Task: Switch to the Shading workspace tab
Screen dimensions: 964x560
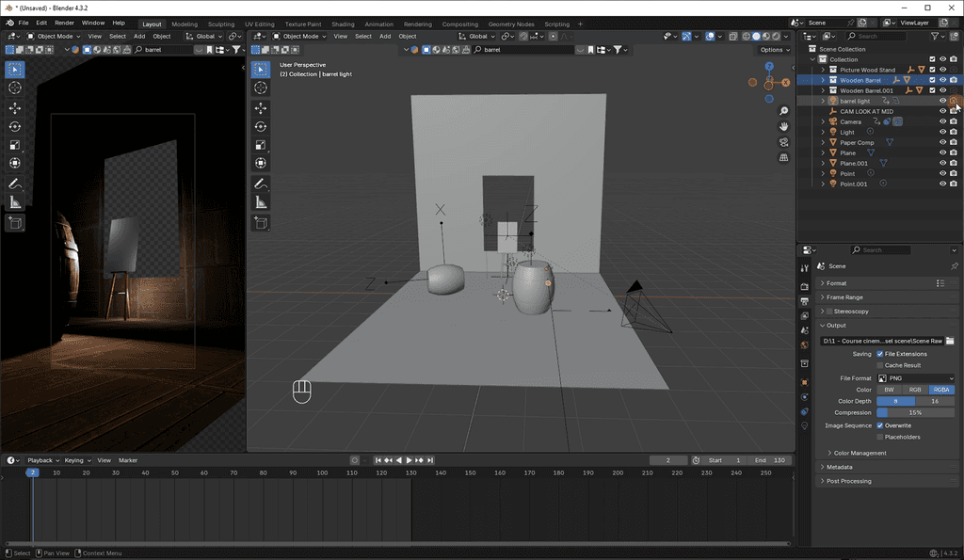Action: point(343,24)
